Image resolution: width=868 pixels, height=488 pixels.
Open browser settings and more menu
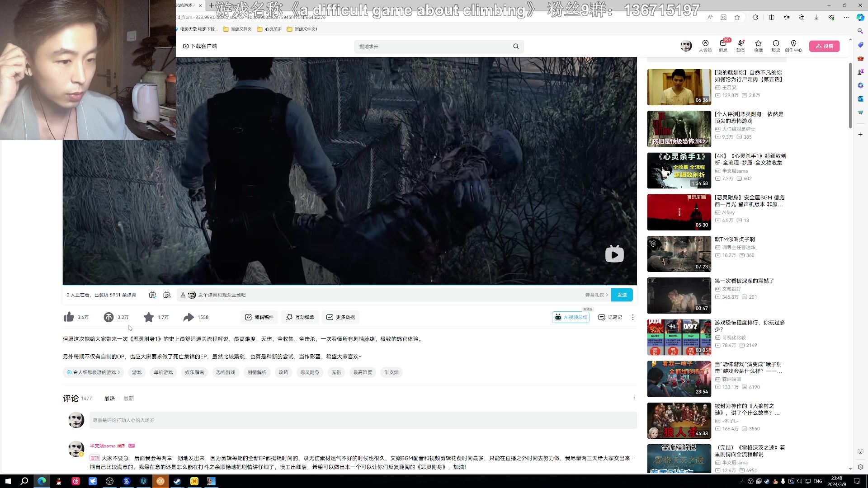coord(846,17)
